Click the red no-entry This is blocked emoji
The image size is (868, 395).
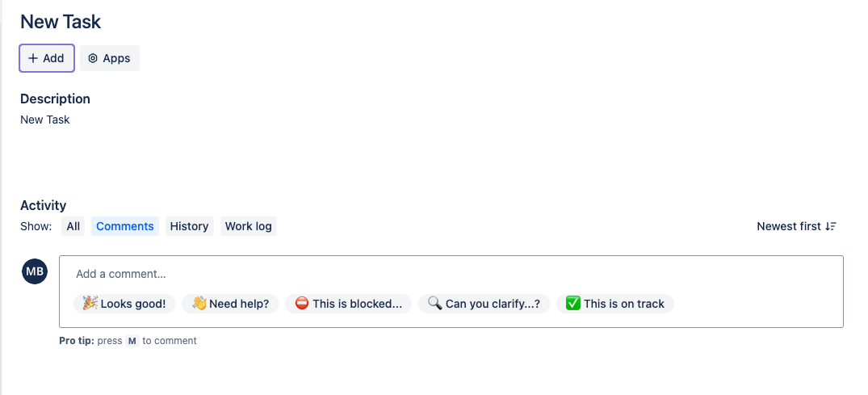coord(302,304)
